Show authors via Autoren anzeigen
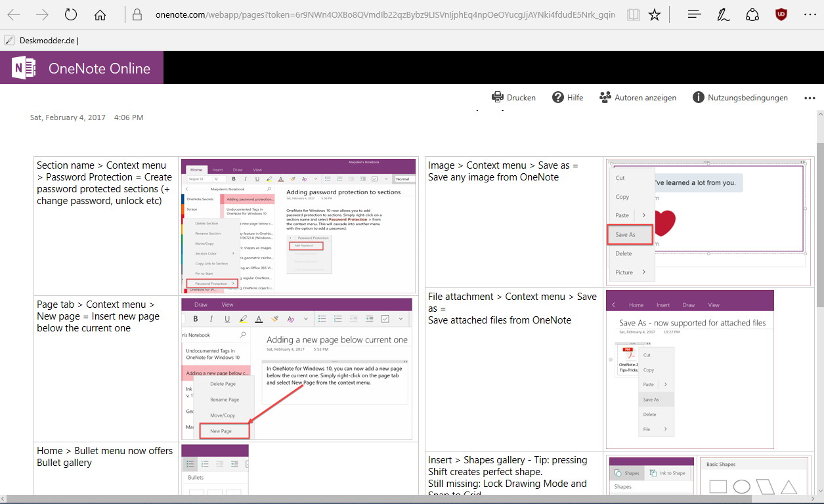This screenshot has height=504, width=824. (x=638, y=97)
